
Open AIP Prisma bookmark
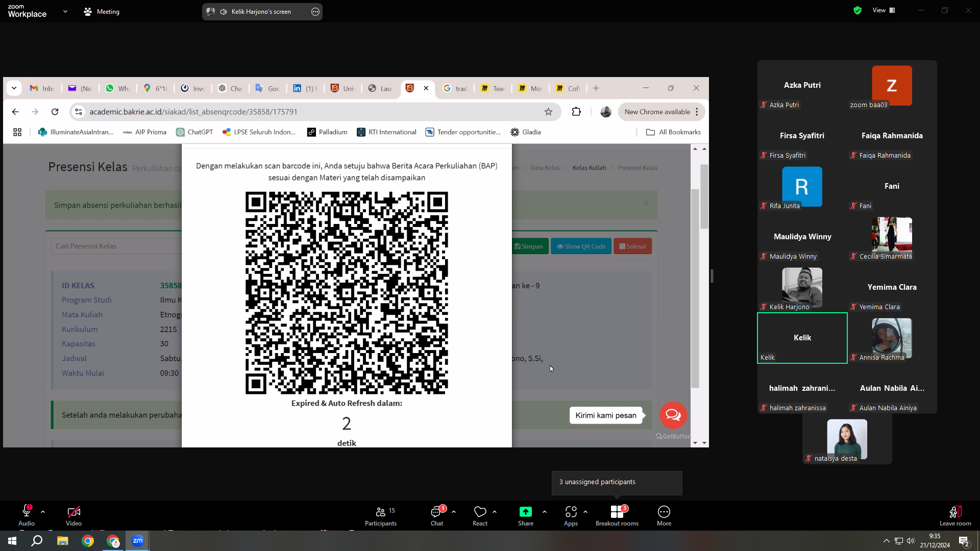[145, 132]
